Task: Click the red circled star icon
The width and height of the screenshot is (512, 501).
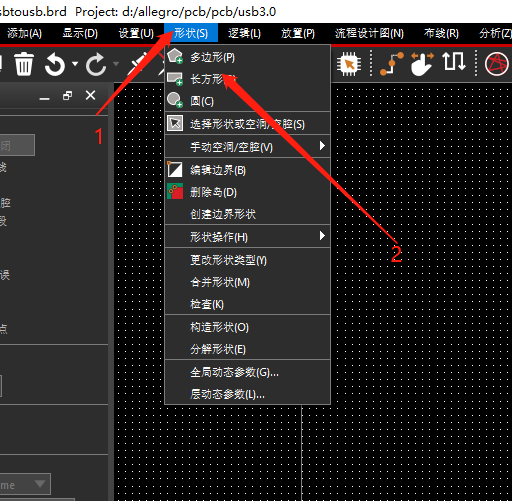Action: click(x=497, y=64)
